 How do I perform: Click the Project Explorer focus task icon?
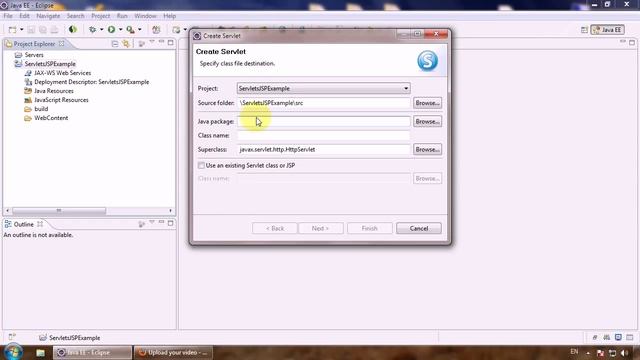[x=142, y=44]
